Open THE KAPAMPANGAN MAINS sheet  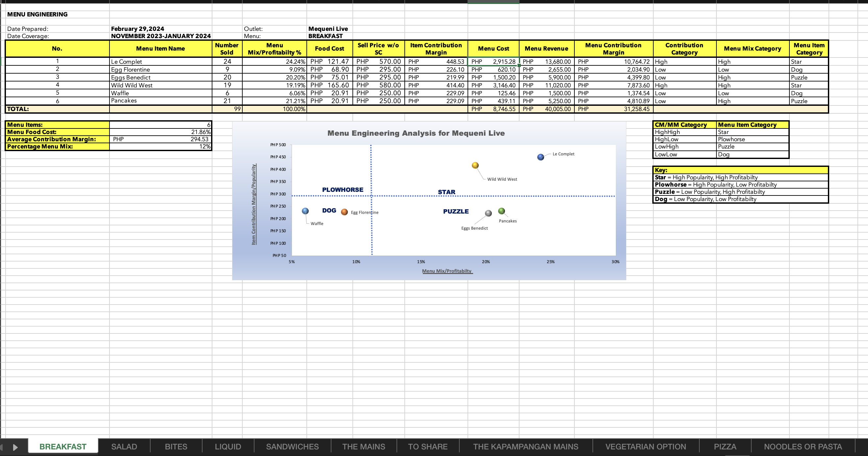tap(525, 446)
